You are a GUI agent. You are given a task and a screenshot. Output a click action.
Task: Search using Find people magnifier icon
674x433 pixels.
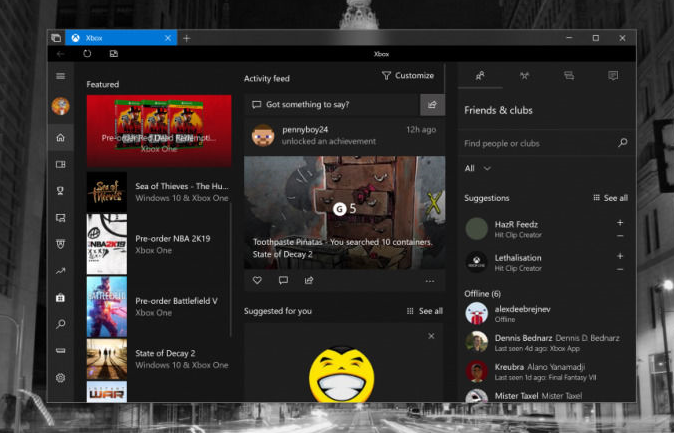(x=622, y=143)
